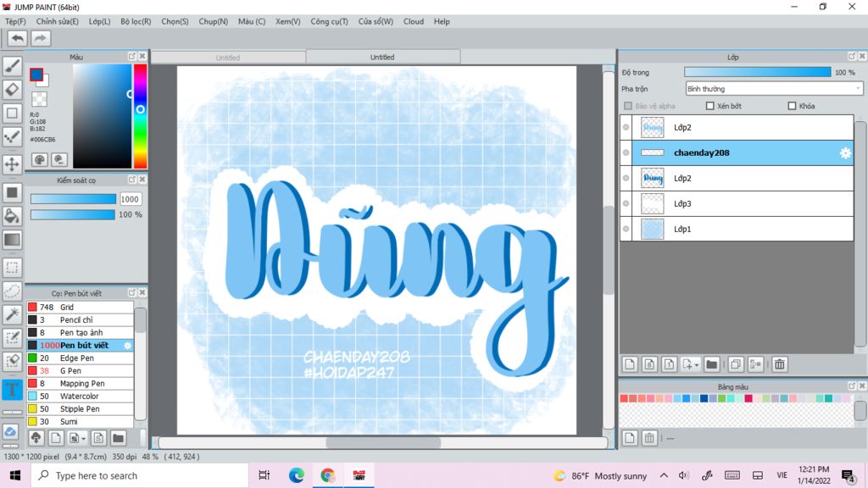The width and height of the screenshot is (868, 488).
Task: Select the Magic Wand tool
Action: pyautogui.click(x=12, y=314)
